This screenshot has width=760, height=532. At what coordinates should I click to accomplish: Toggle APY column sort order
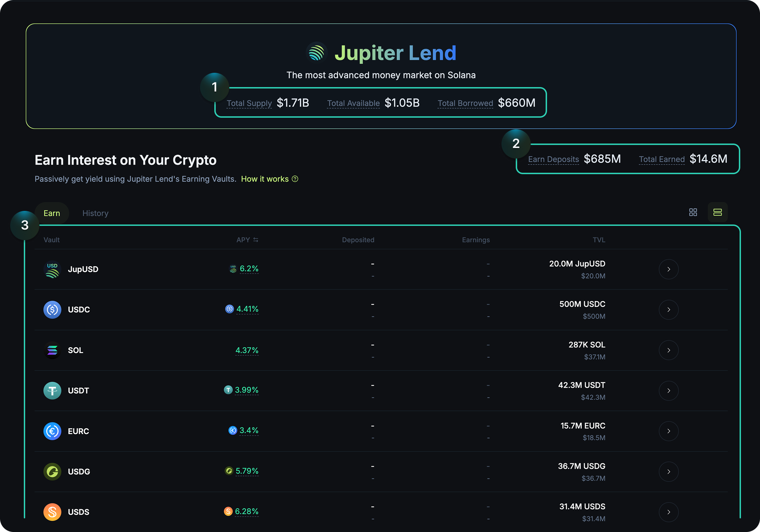coord(256,239)
